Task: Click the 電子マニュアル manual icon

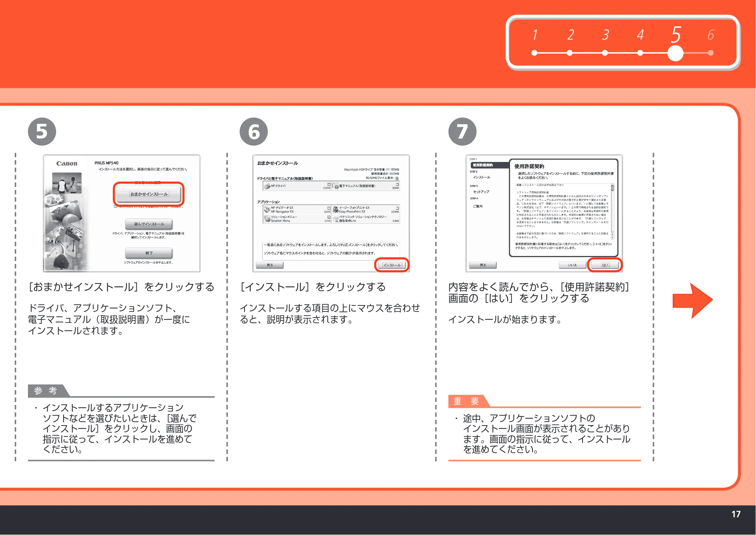Action: [335, 186]
